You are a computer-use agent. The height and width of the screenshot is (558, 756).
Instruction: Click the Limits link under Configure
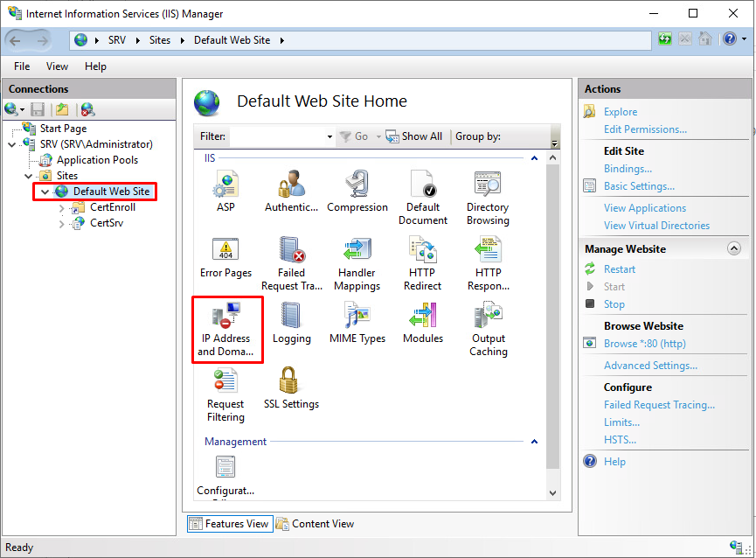[x=621, y=422]
